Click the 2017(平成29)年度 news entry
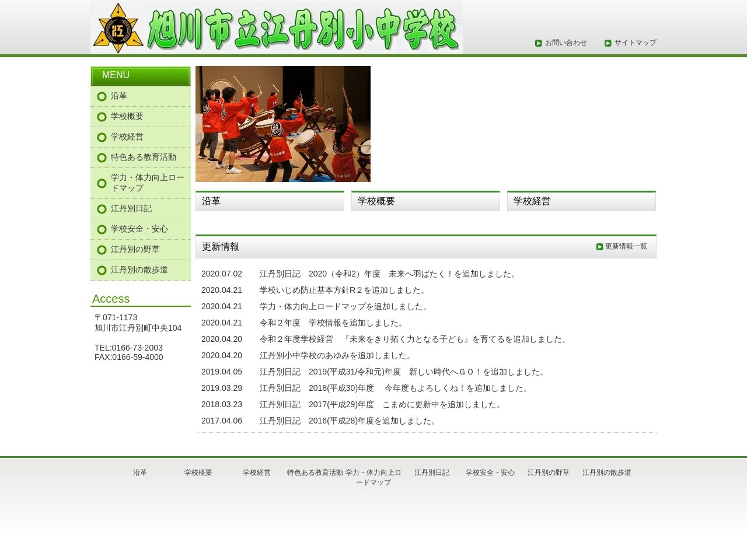The height and width of the screenshot is (560, 747). click(x=382, y=404)
